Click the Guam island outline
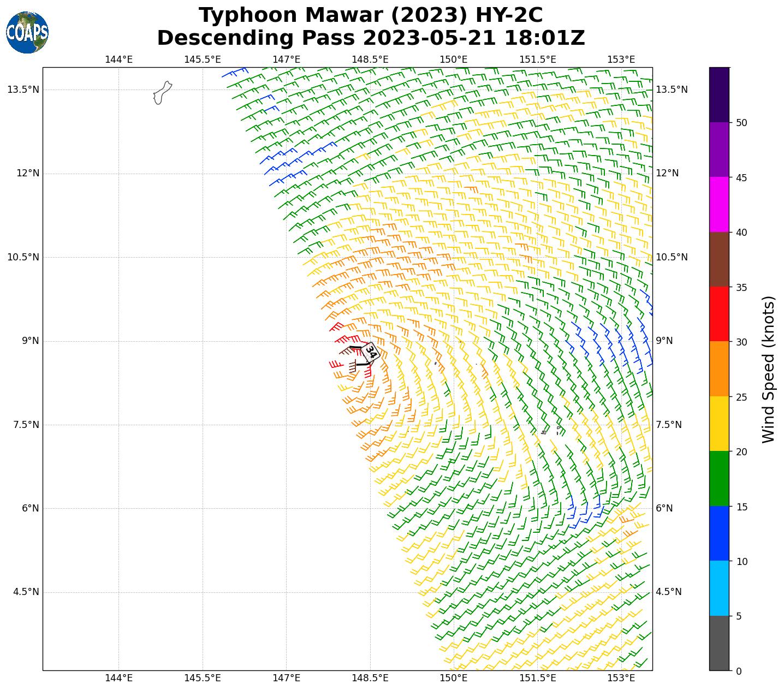 162,93
